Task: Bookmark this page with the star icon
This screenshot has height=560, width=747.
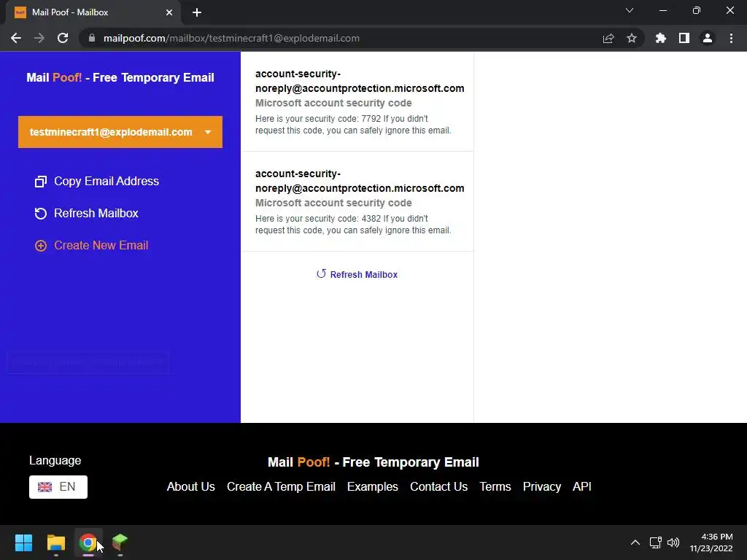Action: tap(632, 38)
